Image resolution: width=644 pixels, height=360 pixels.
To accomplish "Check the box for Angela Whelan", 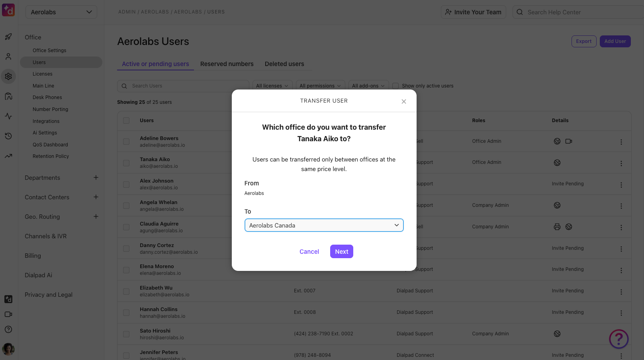I will 126,206.
